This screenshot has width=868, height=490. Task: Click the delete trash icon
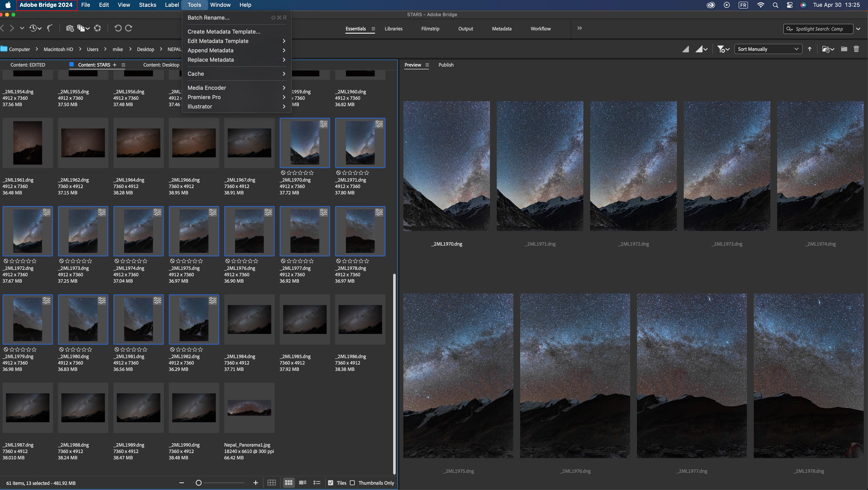click(856, 49)
